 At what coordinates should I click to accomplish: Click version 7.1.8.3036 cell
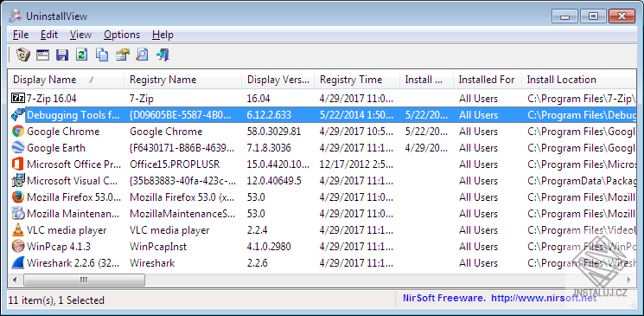(269, 148)
